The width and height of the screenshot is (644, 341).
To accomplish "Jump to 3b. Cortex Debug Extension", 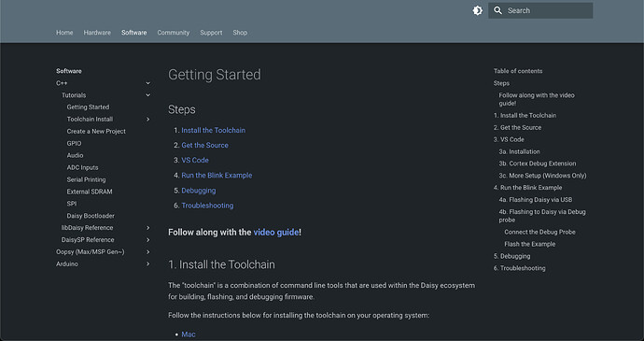I will 538,163.
